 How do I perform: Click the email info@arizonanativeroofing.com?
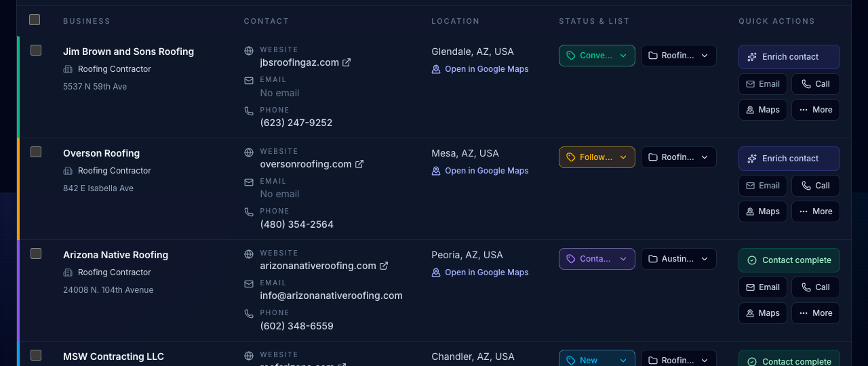tap(331, 296)
